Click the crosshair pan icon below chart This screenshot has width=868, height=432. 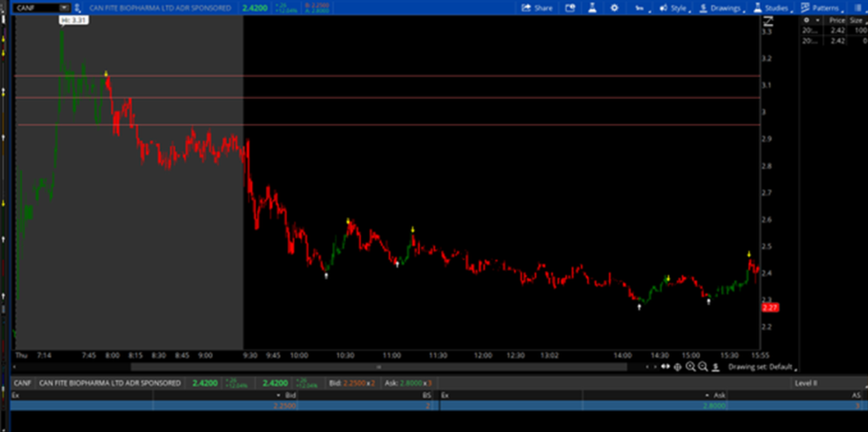pyautogui.click(x=677, y=367)
